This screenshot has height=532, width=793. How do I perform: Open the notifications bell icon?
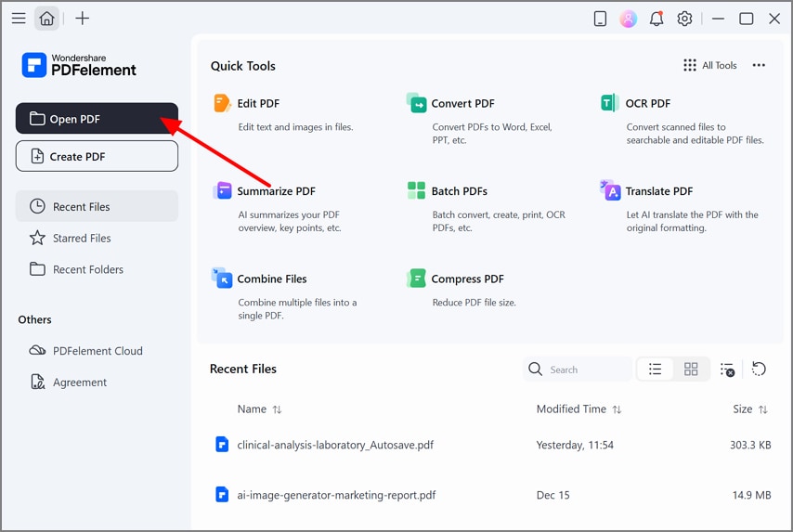(656, 19)
